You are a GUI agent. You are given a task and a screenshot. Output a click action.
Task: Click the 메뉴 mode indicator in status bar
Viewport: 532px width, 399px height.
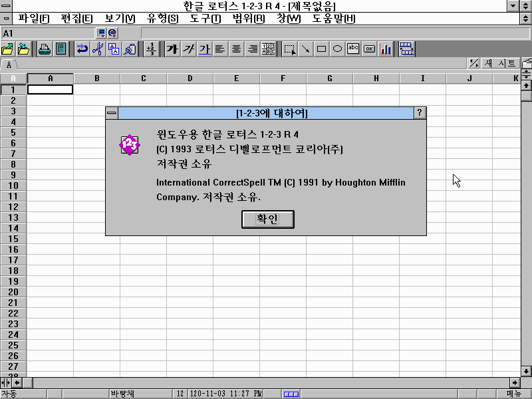click(x=513, y=394)
